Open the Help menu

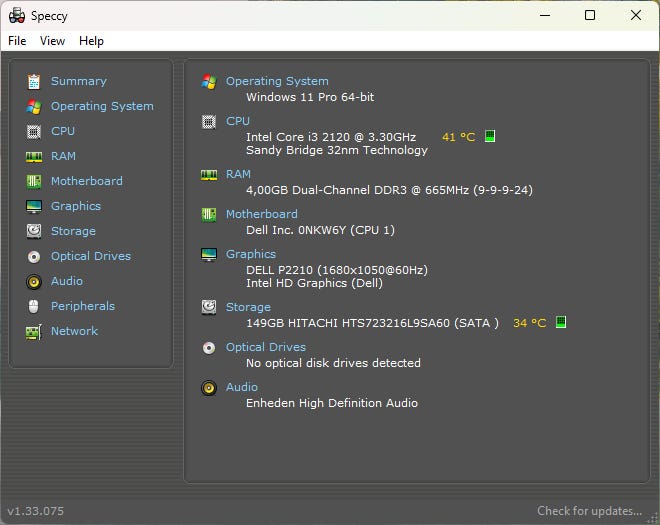pyautogui.click(x=91, y=41)
